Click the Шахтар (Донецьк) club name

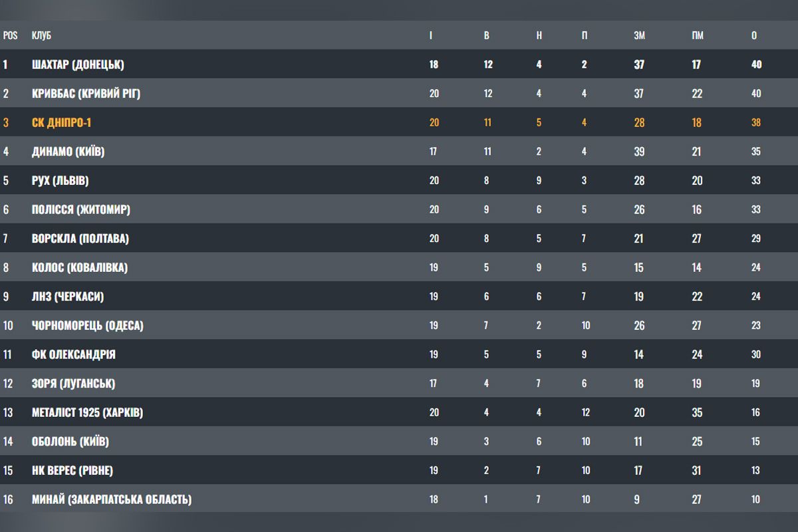78,65
